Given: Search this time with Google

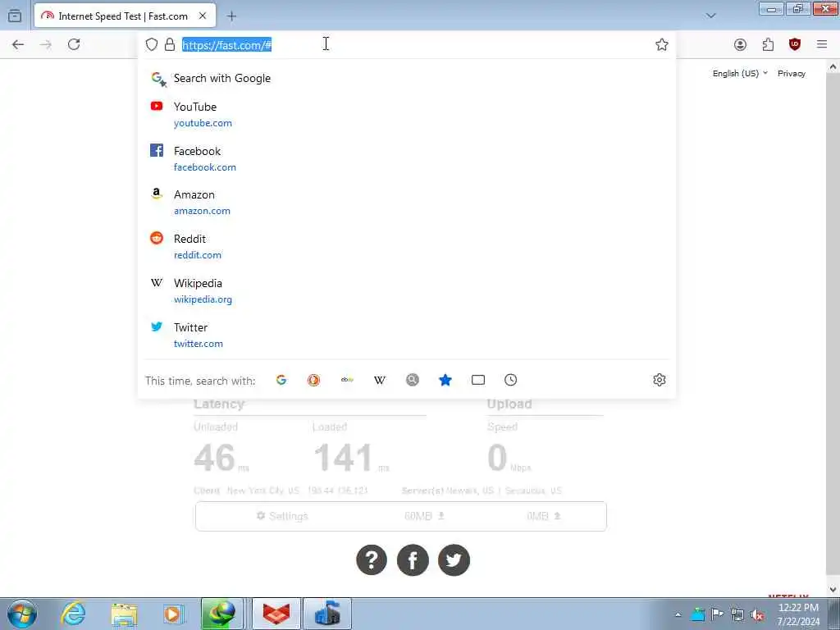Looking at the screenshot, I should tap(281, 380).
